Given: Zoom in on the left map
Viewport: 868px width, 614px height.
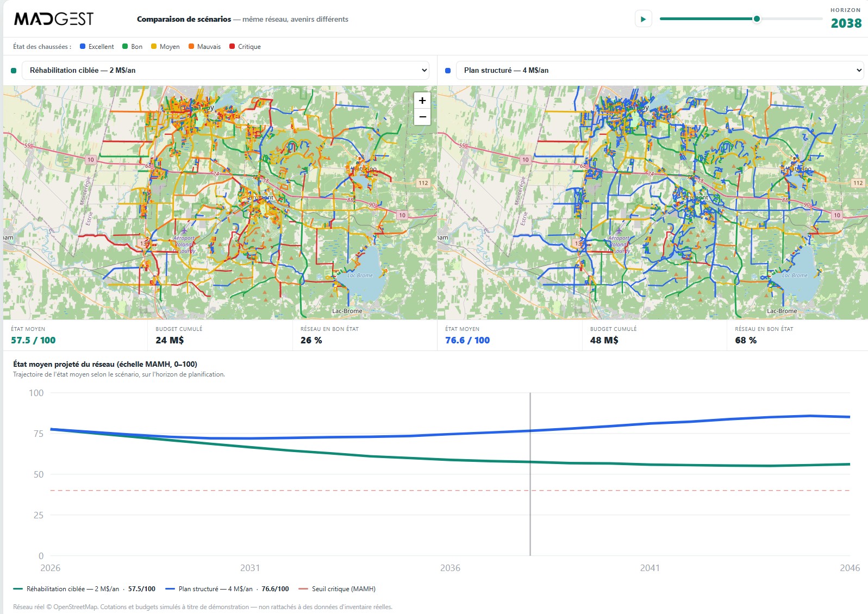Looking at the screenshot, I should coord(422,101).
